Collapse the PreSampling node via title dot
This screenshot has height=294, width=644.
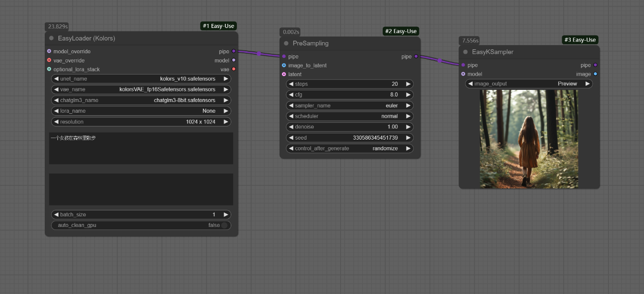point(286,44)
